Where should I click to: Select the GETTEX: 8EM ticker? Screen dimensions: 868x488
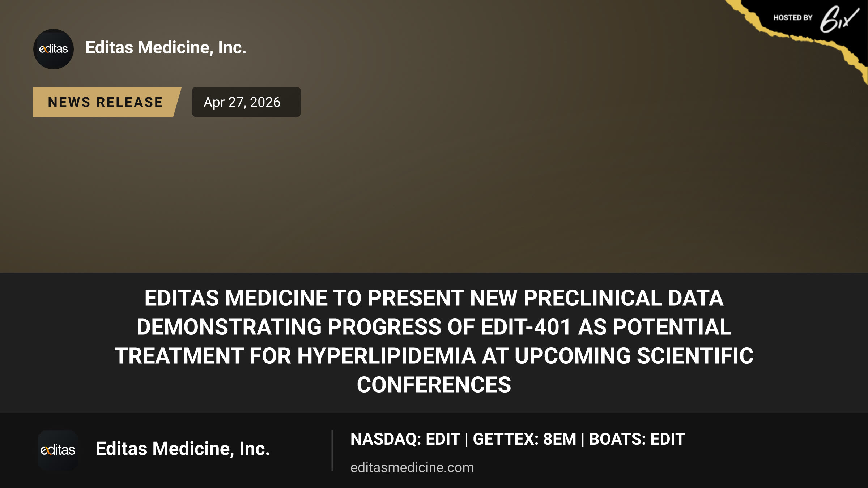pos(524,439)
